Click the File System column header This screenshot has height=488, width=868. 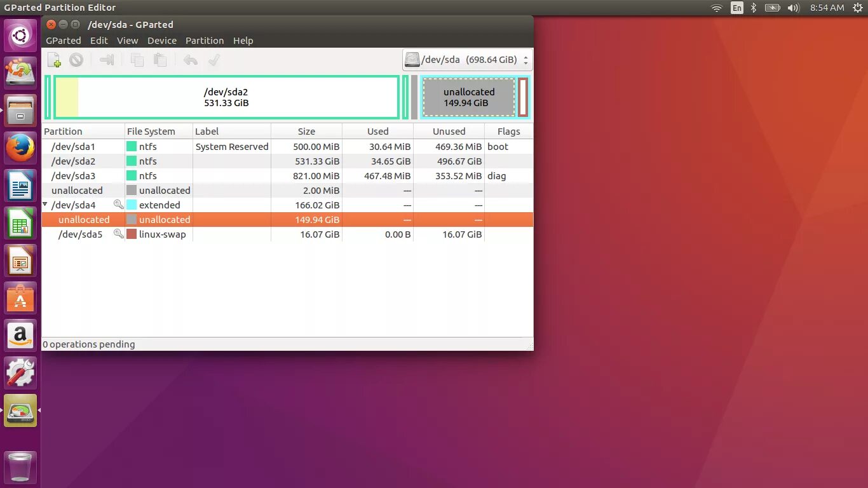point(159,132)
